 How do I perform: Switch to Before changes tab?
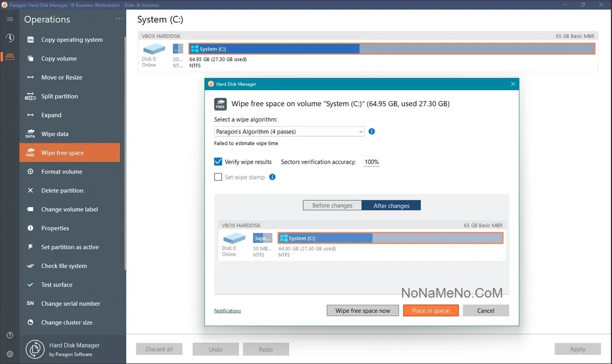[332, 205]
